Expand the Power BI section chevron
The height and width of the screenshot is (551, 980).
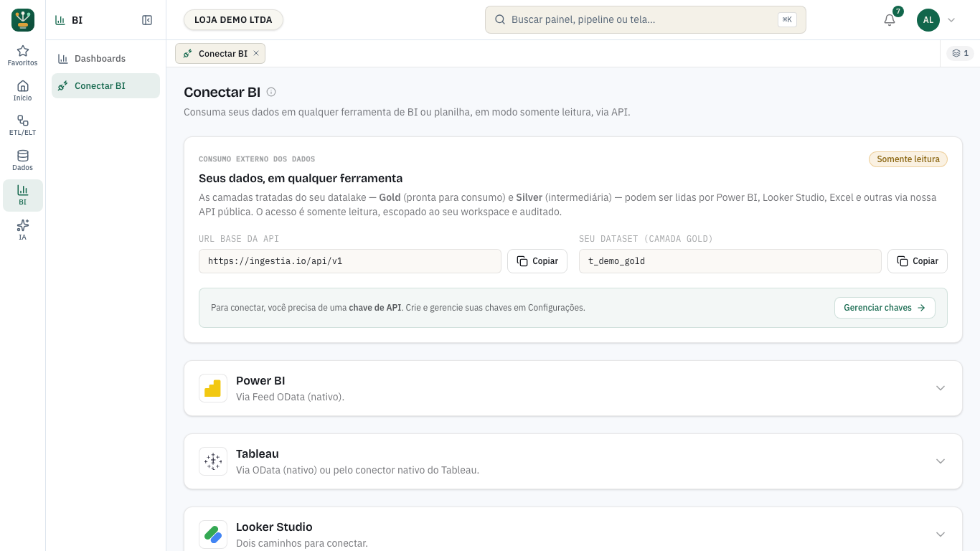click(x=941, y=388)
